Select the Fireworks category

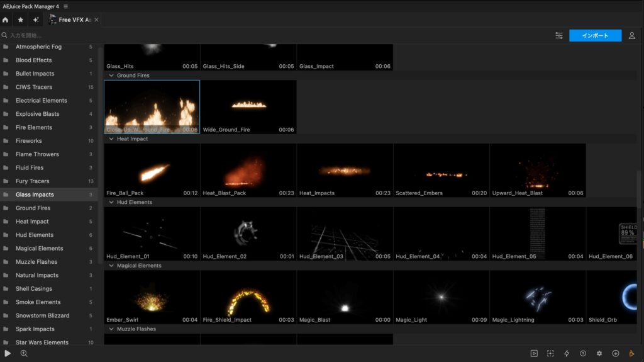(x=48, y=140)
